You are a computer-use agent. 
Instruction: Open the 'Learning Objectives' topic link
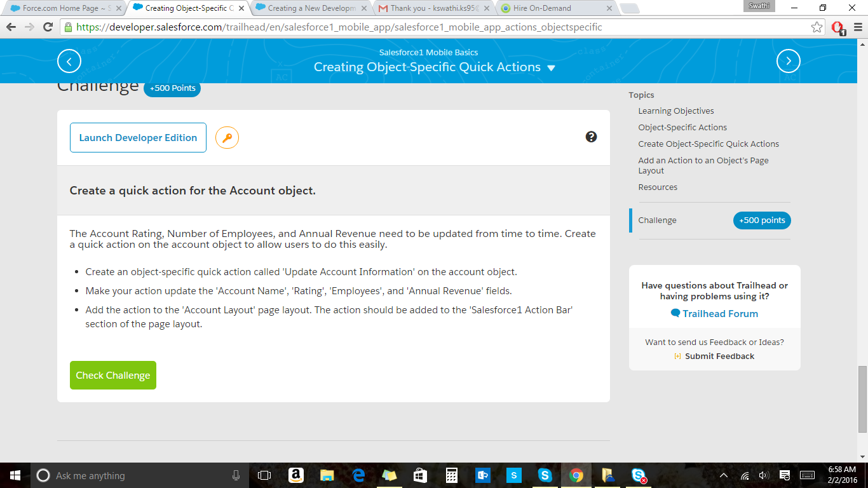pyautogui.click(x=676, y=111)
